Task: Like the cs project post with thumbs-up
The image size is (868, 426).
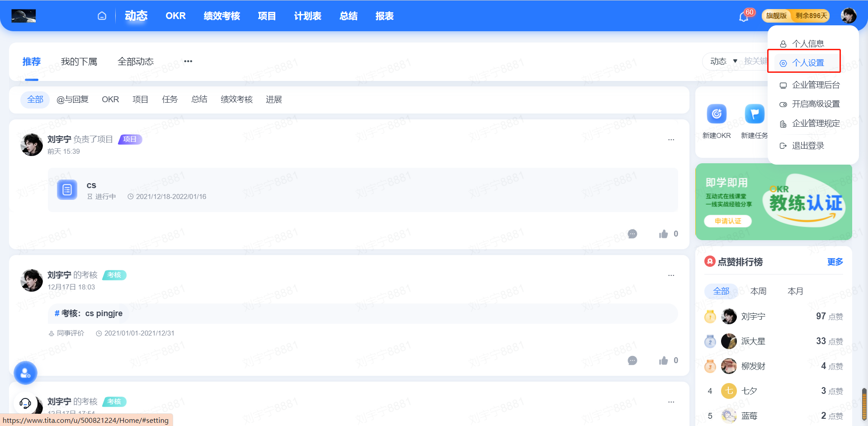Action: click(663, 234)
